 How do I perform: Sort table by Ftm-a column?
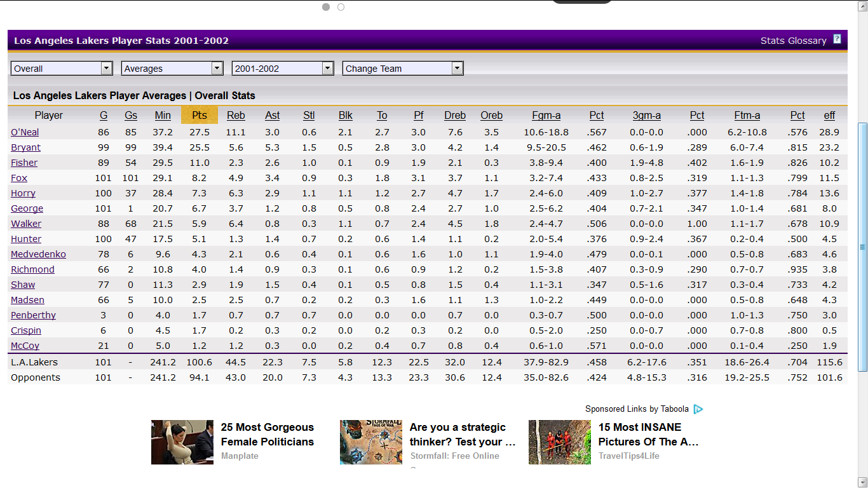[747, 115]
